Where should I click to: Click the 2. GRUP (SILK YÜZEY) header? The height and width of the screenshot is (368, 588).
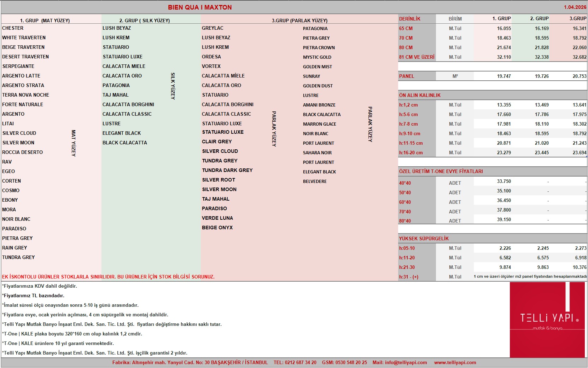(145, 21)
